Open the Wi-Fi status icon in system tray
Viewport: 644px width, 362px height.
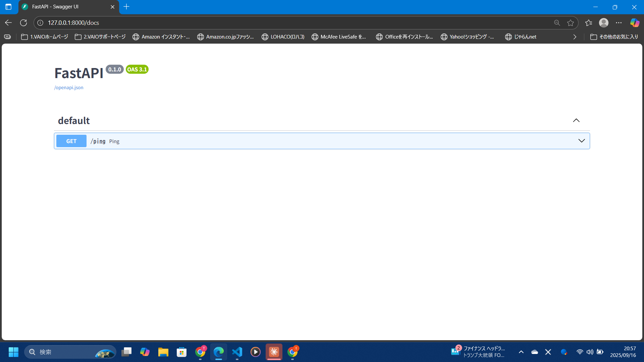(580, 352)
